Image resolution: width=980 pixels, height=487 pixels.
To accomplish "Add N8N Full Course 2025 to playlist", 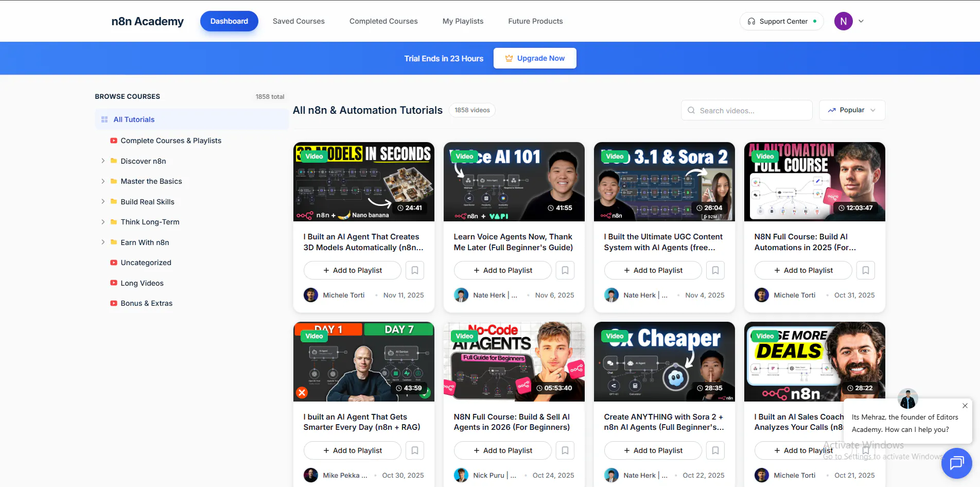I will click(803, 270).
